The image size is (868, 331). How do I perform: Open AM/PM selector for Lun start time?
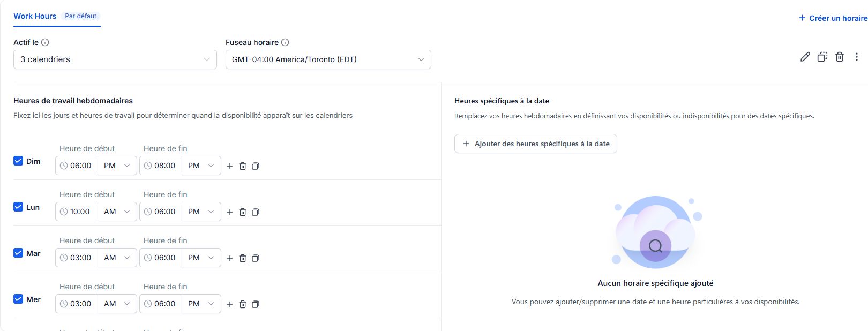pyautogui.click(x=117, y=212)
